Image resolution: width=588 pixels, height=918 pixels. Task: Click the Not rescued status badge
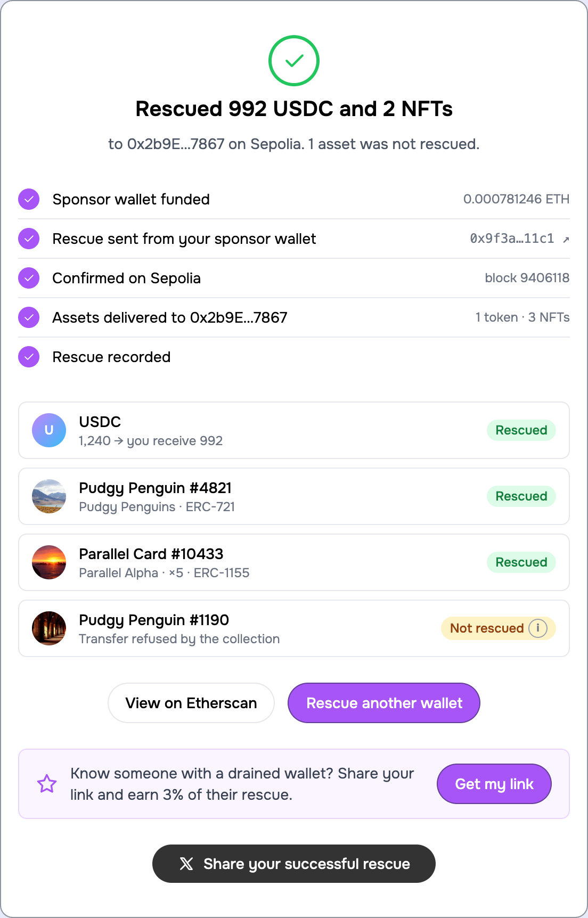[x=499, y=628]
